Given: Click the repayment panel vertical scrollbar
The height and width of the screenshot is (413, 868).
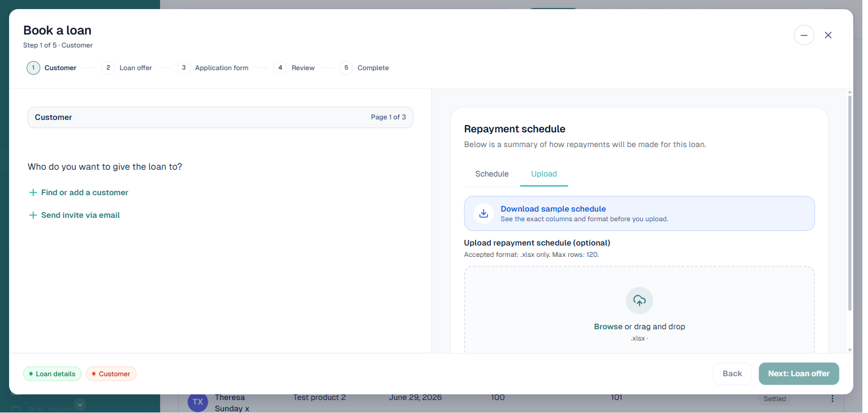Looking at the screenshot, I should [849, 204].
